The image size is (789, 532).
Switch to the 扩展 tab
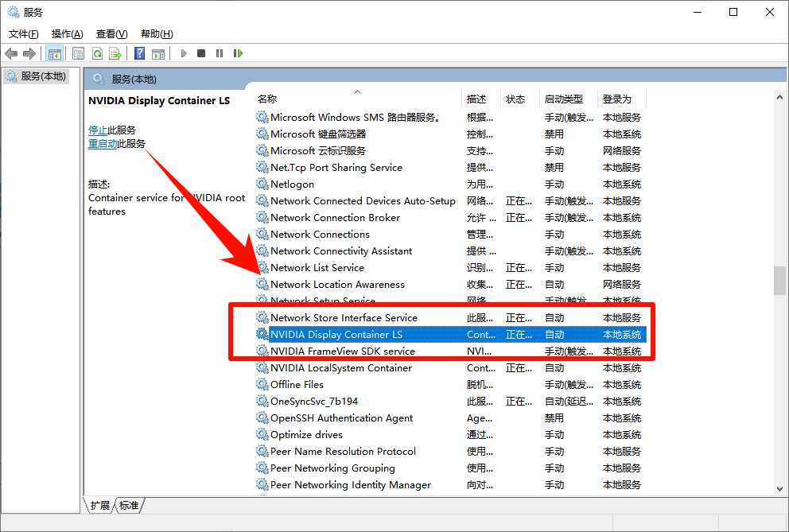[x=100, y=505]
